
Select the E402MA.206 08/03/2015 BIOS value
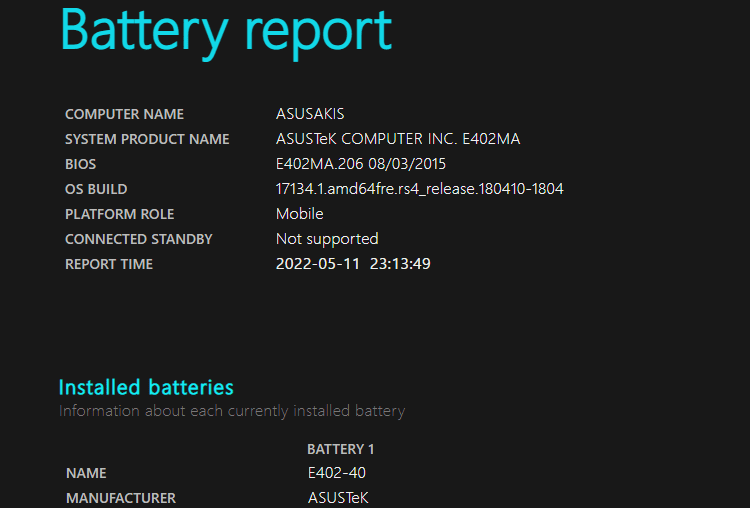(x=361, y=164)
